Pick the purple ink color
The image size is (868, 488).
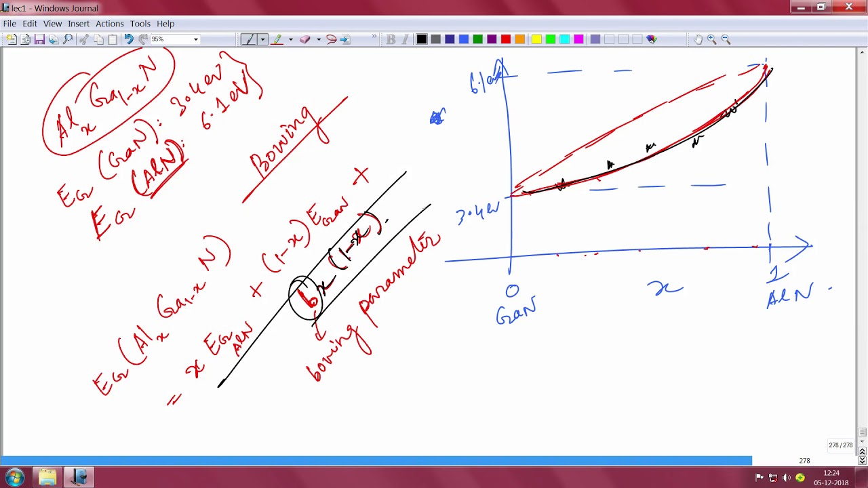coord(492,39)
